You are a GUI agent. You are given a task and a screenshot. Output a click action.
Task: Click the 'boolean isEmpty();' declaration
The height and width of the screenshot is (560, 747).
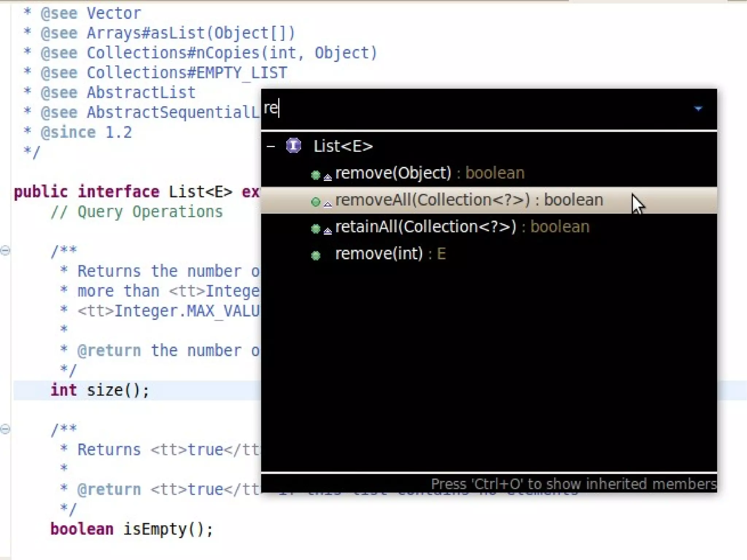click(x=131, y=529)
